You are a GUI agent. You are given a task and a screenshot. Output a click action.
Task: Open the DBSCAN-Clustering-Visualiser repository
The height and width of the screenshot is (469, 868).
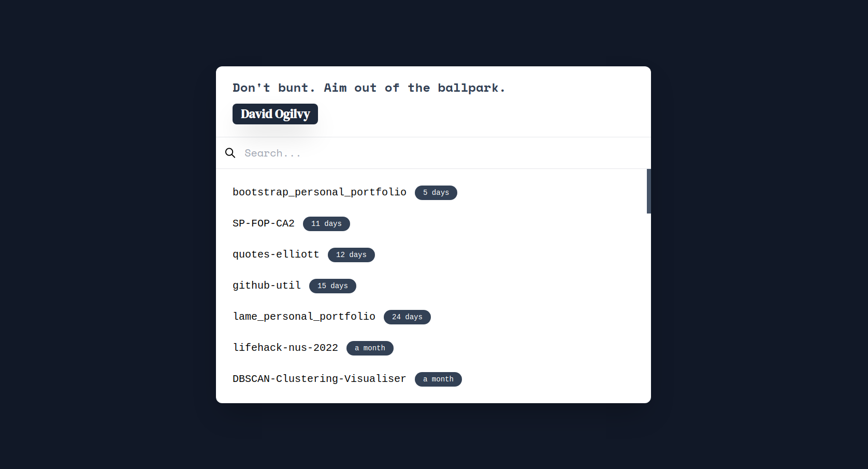point(320,379)
